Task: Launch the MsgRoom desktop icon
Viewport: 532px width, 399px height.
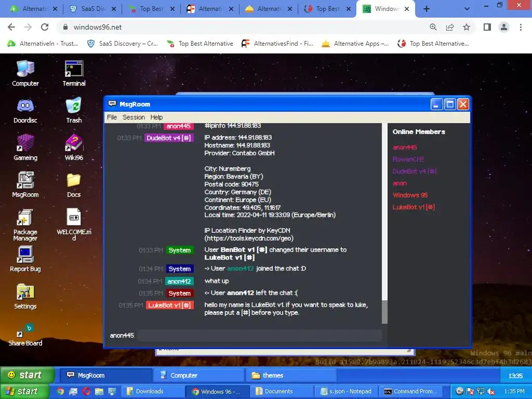Action: click(x=25, y=184)
